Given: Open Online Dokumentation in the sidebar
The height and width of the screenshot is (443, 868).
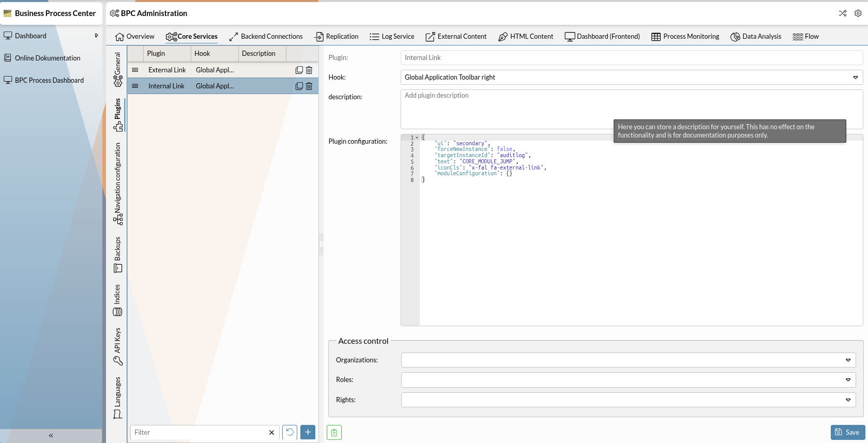Looking at the screenshot, I should pos(48,58).
